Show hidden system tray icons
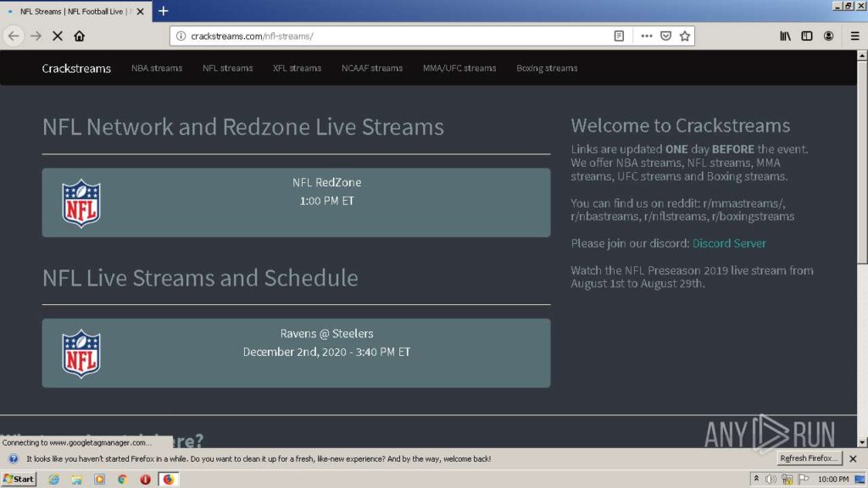The image size is (868, 488). coord(756,480)
